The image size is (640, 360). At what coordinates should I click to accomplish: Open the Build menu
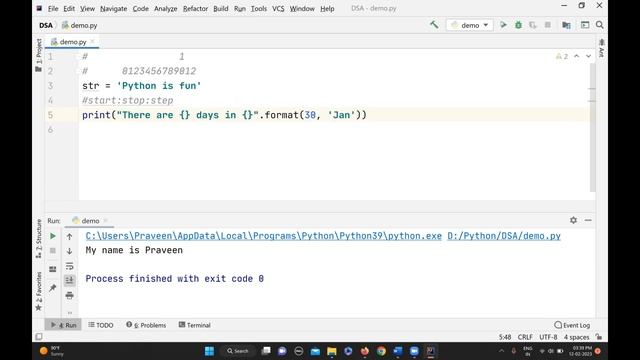pos(221,9)
